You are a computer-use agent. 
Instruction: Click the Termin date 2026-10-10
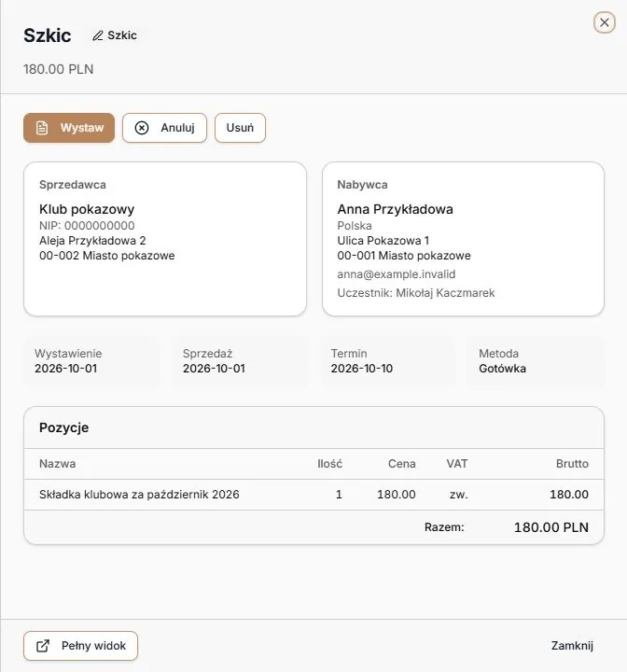pyautogui.click(x=362, y=369)
